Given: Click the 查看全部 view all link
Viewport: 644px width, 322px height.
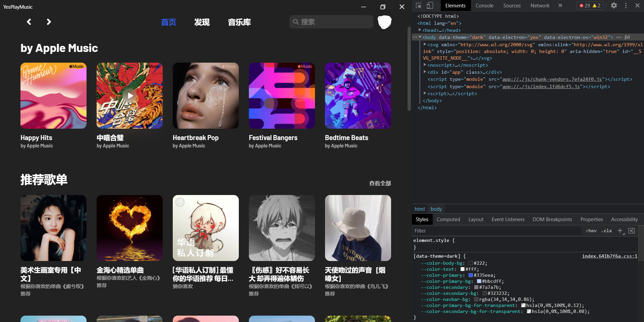Looking at the screenshot, I should click(380, 183).
